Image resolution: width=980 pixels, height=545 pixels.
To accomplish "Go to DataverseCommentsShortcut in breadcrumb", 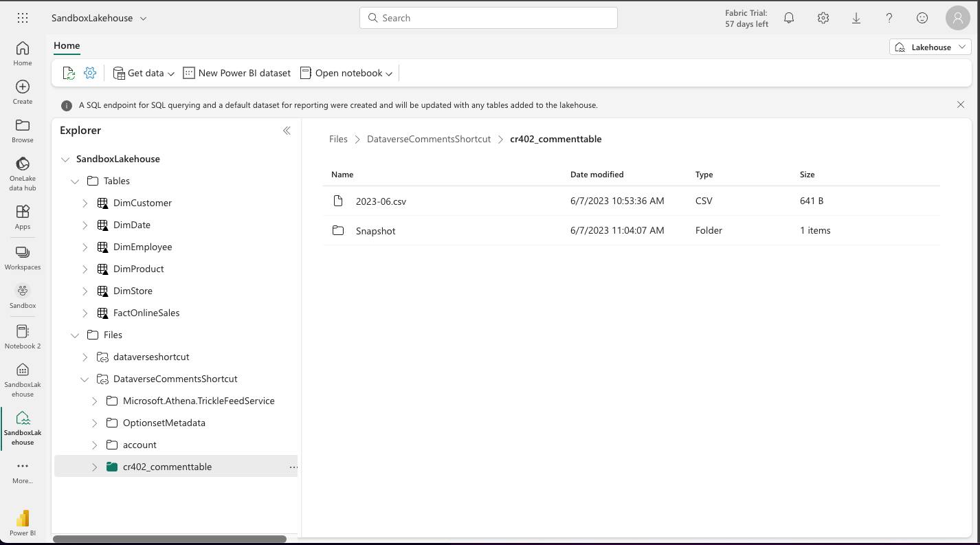I will tap(428, 139).
